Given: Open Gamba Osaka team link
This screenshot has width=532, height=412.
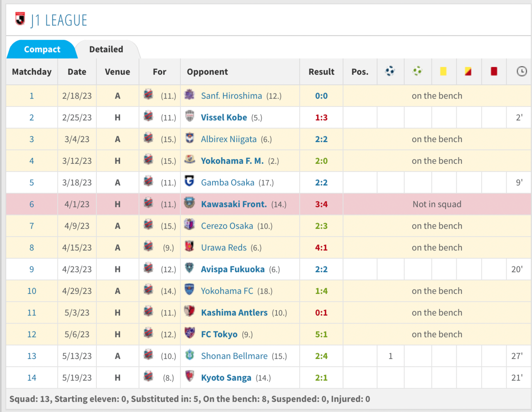Looking at the screenshot, I should click(x=228, y=182).
